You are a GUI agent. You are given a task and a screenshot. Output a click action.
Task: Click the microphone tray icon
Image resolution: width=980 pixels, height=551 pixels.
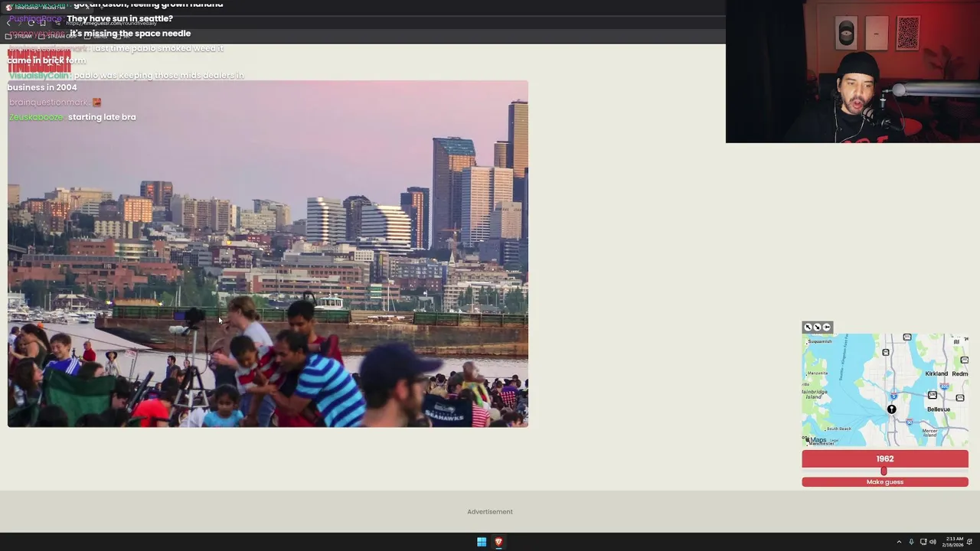coord(911,542)
